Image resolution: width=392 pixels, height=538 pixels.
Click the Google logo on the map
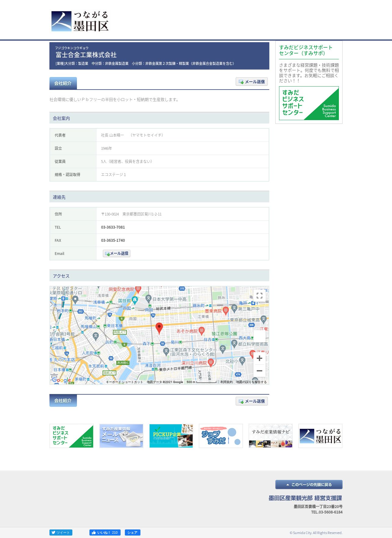pyautogui.click(x=61, y=380)
